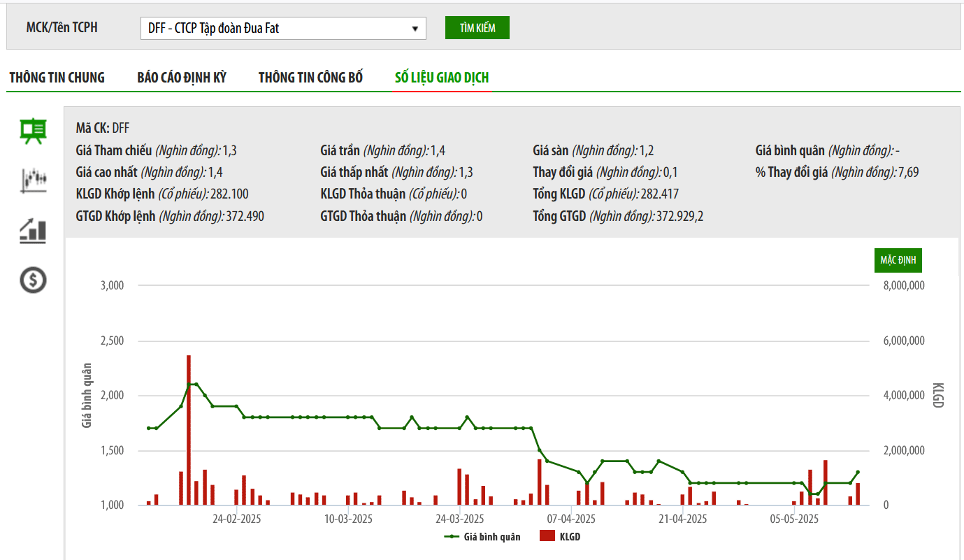This screenshot has width=964, height=560.
Task: Open the bar growth statistics icon
Action: pyautogui.click(x=33, y=230)
